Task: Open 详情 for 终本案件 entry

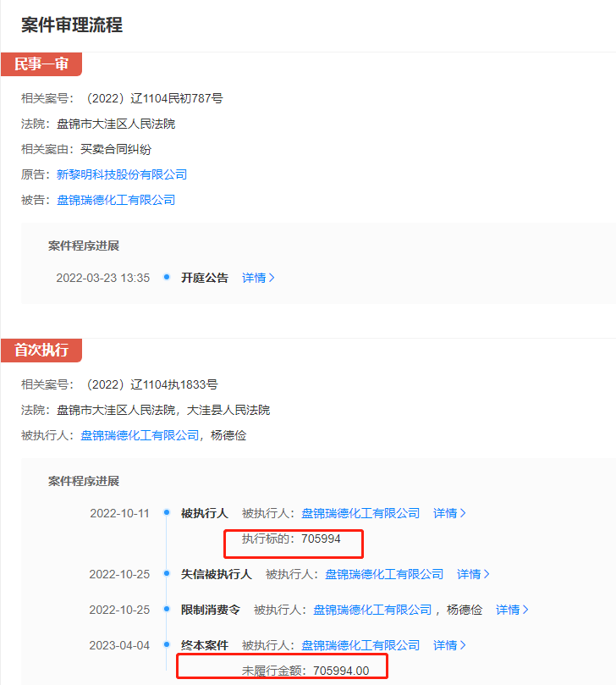Action: coord(449,646)
